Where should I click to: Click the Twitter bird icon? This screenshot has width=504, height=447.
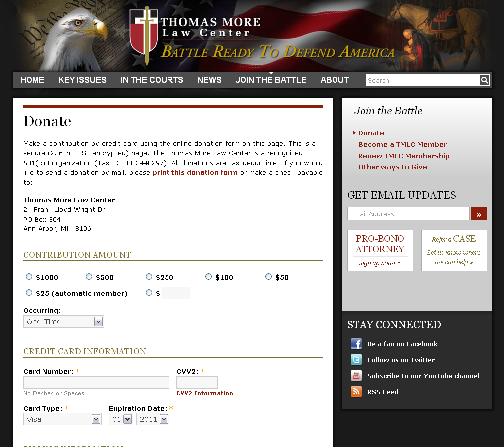tap(356, 360)
